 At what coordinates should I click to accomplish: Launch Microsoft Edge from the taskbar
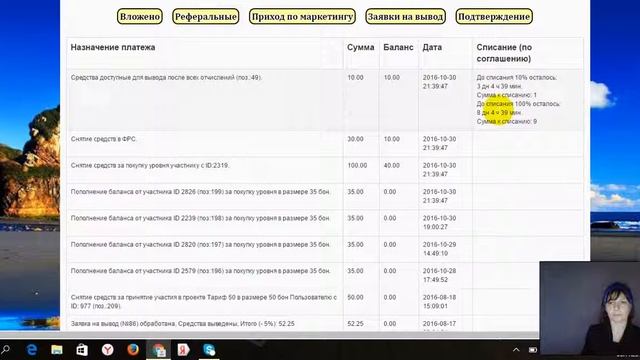[31, 350]
